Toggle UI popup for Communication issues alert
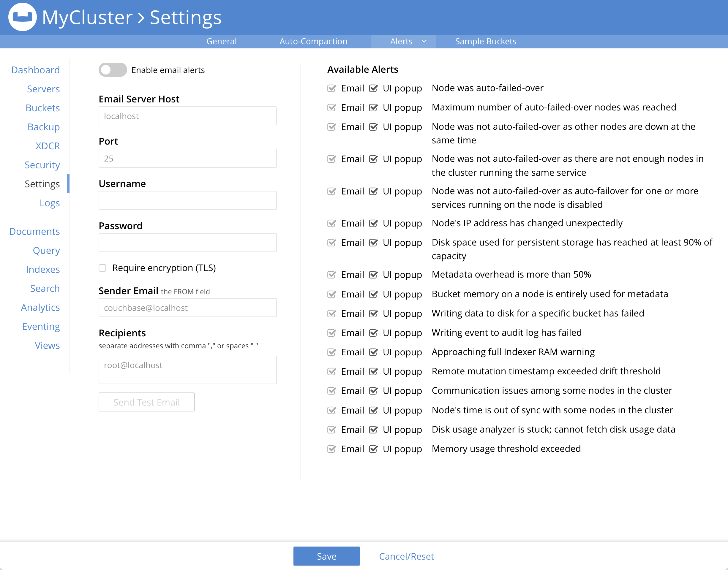 tap(374, 391)
